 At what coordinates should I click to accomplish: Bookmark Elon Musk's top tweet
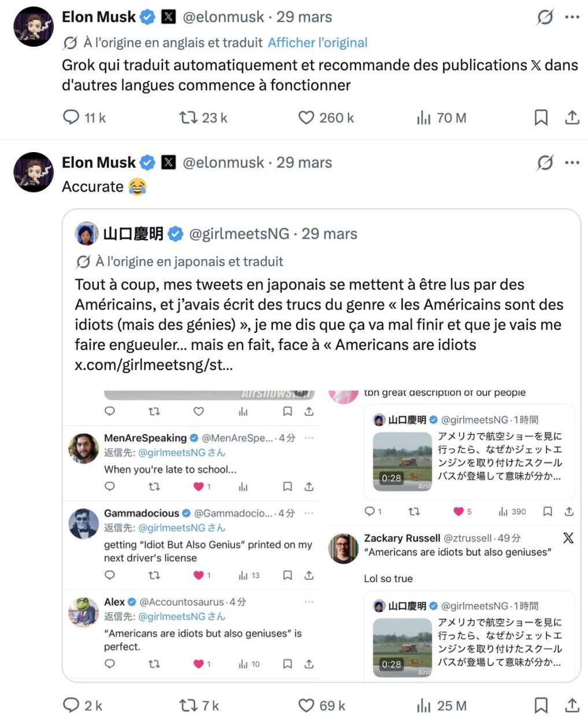[541, 117]
